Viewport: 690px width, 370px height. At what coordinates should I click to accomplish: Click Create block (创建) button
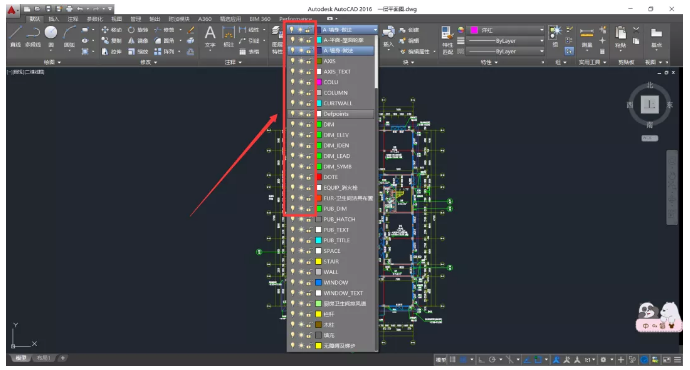tap(409, 30)
